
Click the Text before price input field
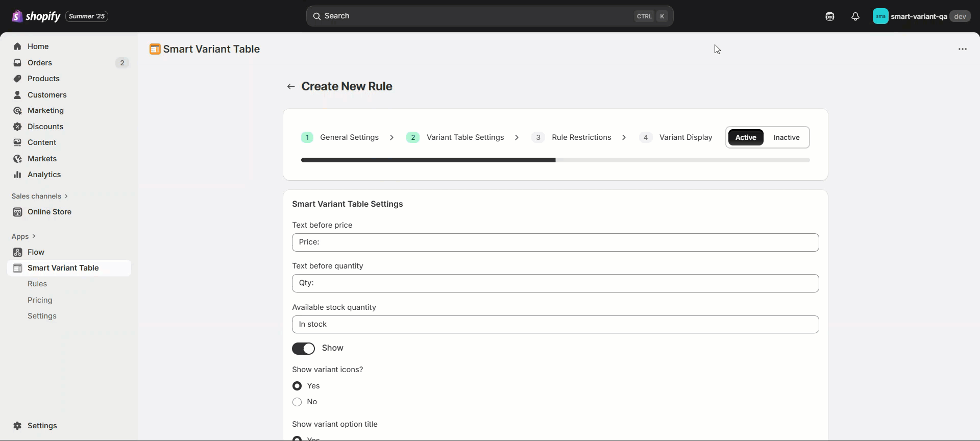(555, 242)
